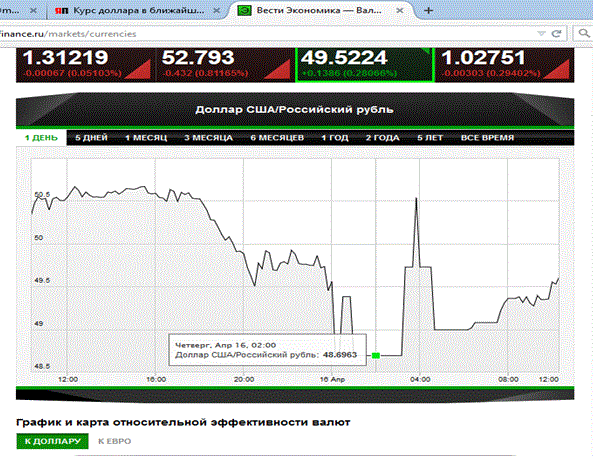
Task: Click the 48.6963 tooltip value
Action: (x=340, y=355)
